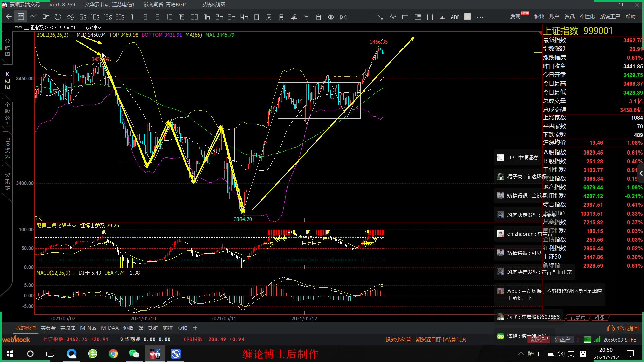
Task: Select the custom period 自 button
Action: click(x=318, y=17)
